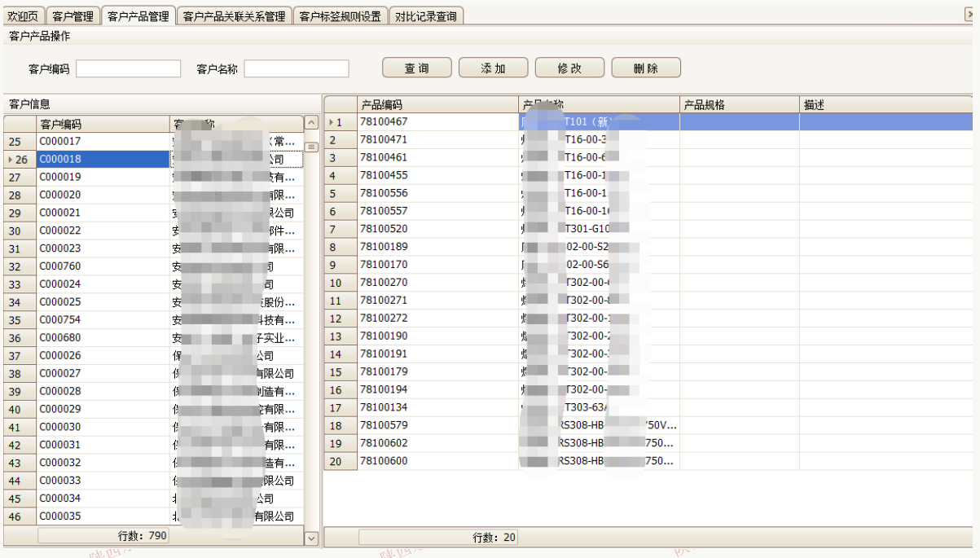Click the scrollbar down arrow in customer list
Image resolution: width=980 pixels, height=558 pixels.
coord(311,538)
